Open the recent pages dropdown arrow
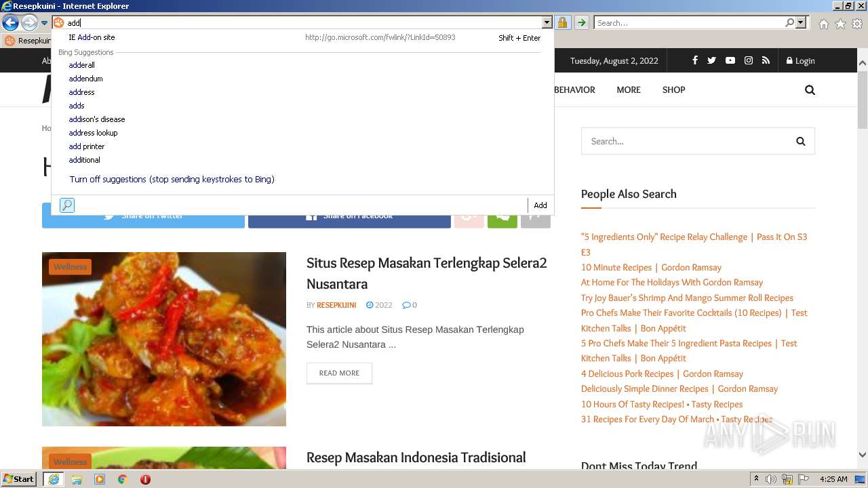Viewport: 868px width, 488px height. point(44,23)
